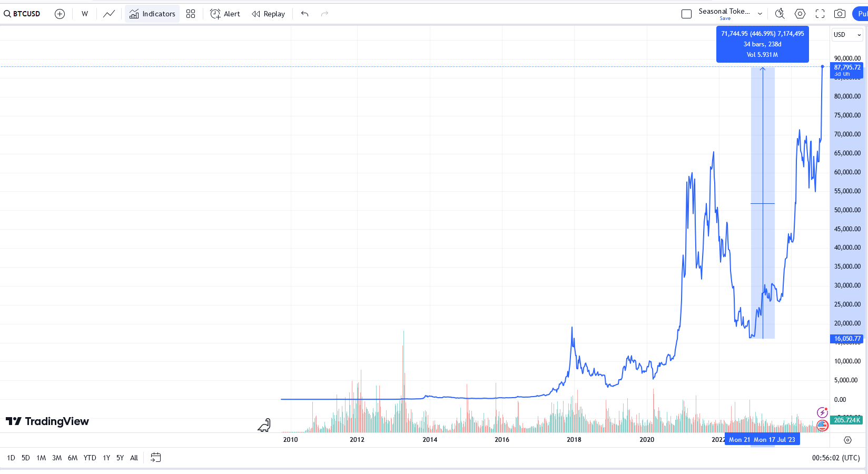Open the W timeframe interval selector
868x474 pixels.
[x=85, y=14]
